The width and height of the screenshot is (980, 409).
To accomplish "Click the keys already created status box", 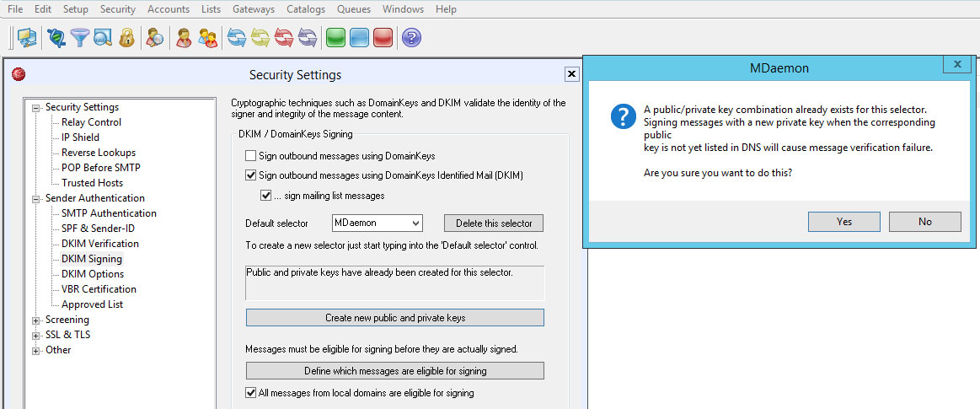I will pos(395,283).
